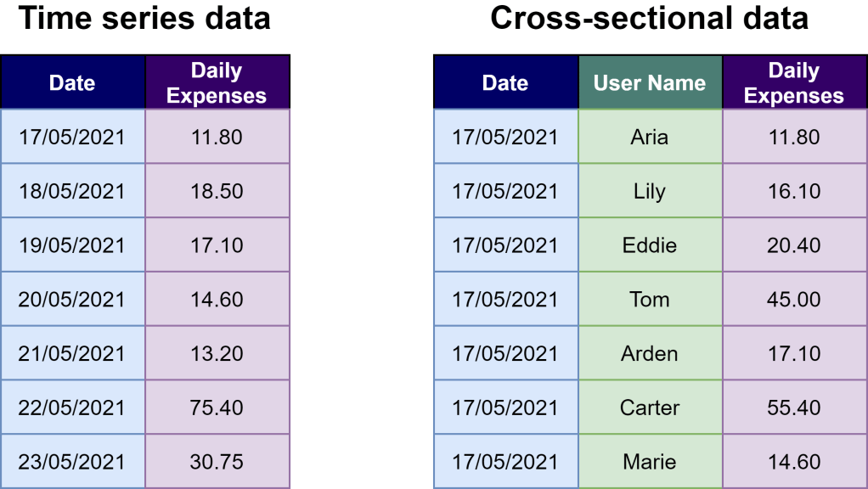Viewport: 868px width, 489px height.
Task: Click the Tom user name cell
Action: tap(650, 300)
